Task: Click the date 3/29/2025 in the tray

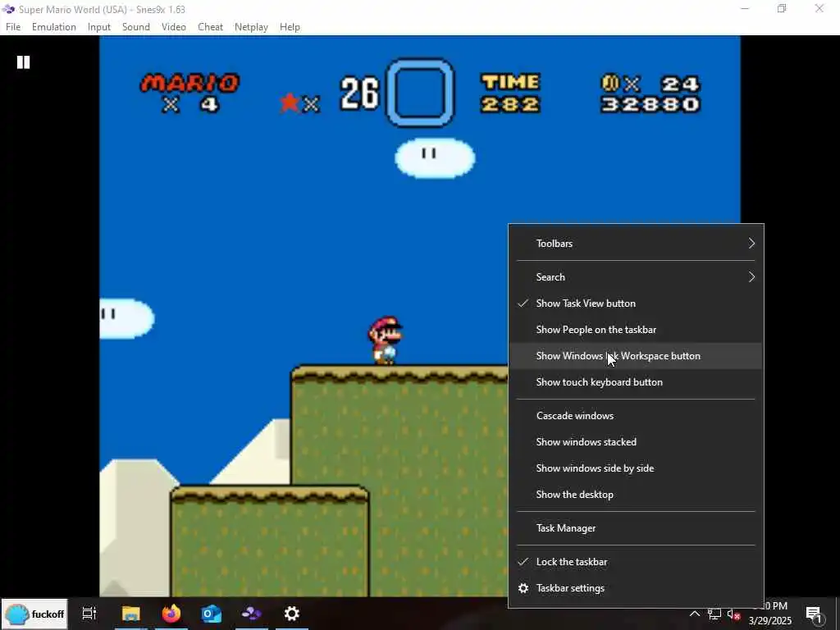Action: coord(770,621)
